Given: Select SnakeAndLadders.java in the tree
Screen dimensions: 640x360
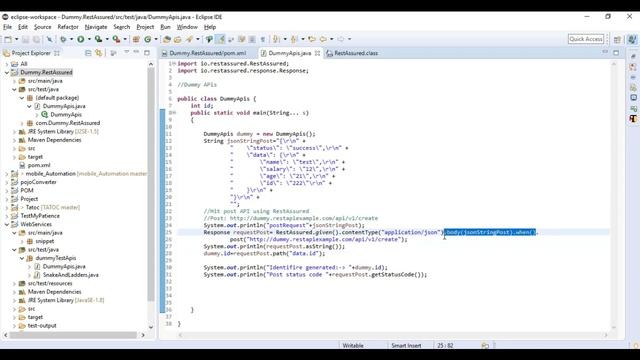Looking at the screenshot, I should tap(71, 275).
